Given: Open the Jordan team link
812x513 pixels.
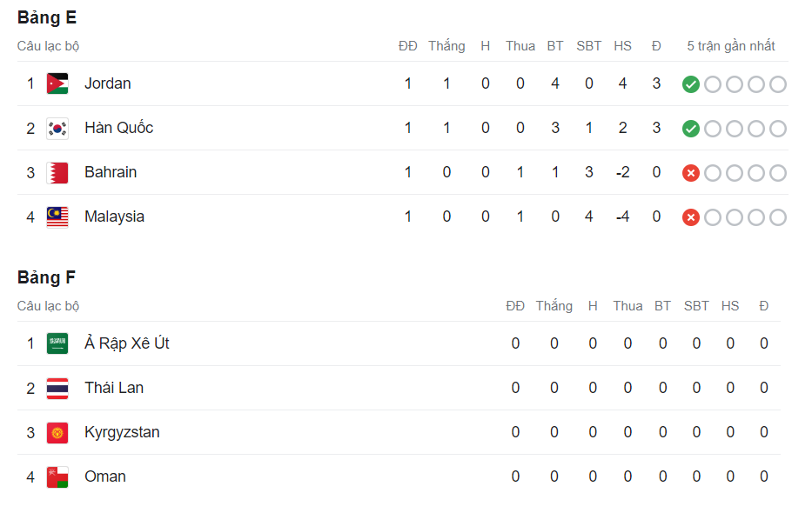Looking at the screenshot, I should [108, 83].
